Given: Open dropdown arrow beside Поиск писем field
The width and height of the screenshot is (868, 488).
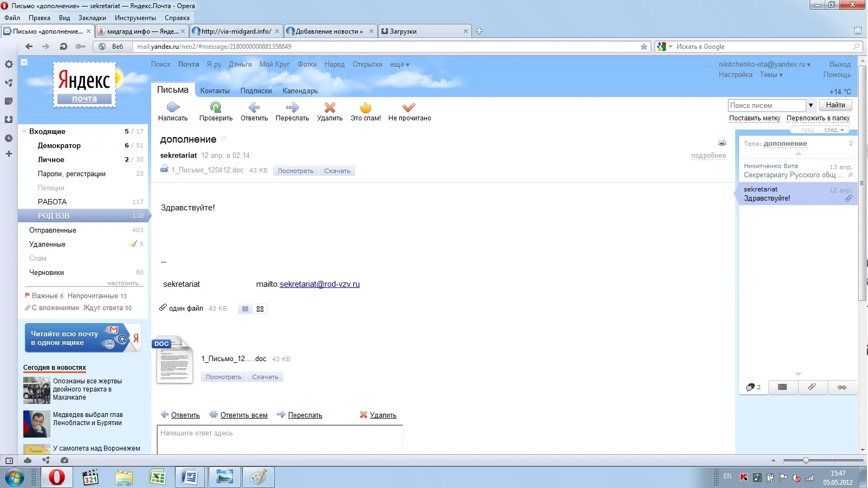Looking at the screenshot, I should point(811,105).
